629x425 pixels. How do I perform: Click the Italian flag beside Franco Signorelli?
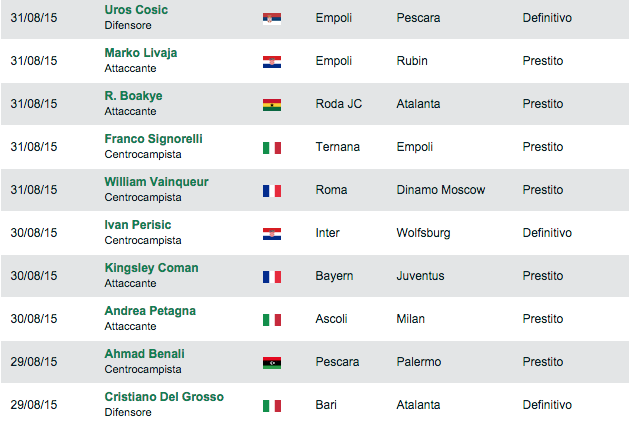point(271,147)
